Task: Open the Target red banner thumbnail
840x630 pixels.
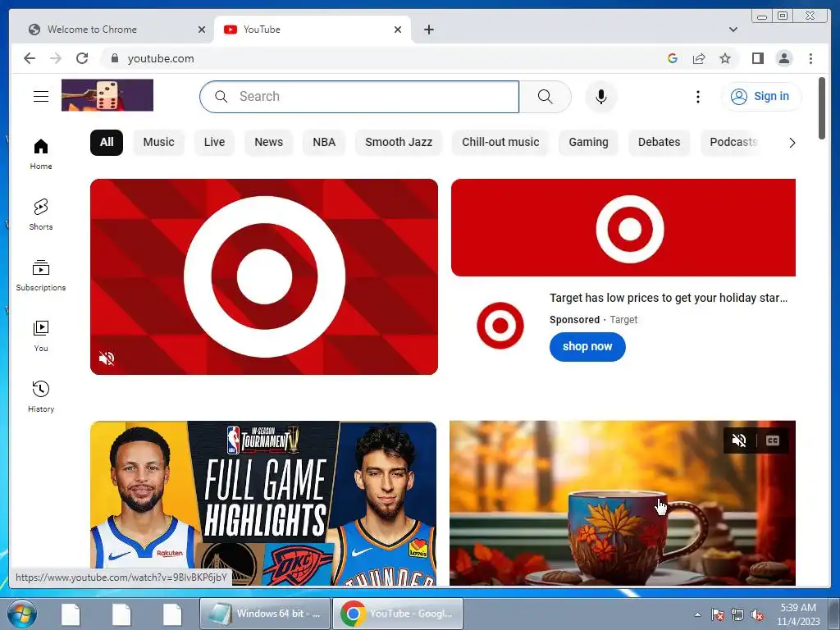Action: tap(623, 228)
